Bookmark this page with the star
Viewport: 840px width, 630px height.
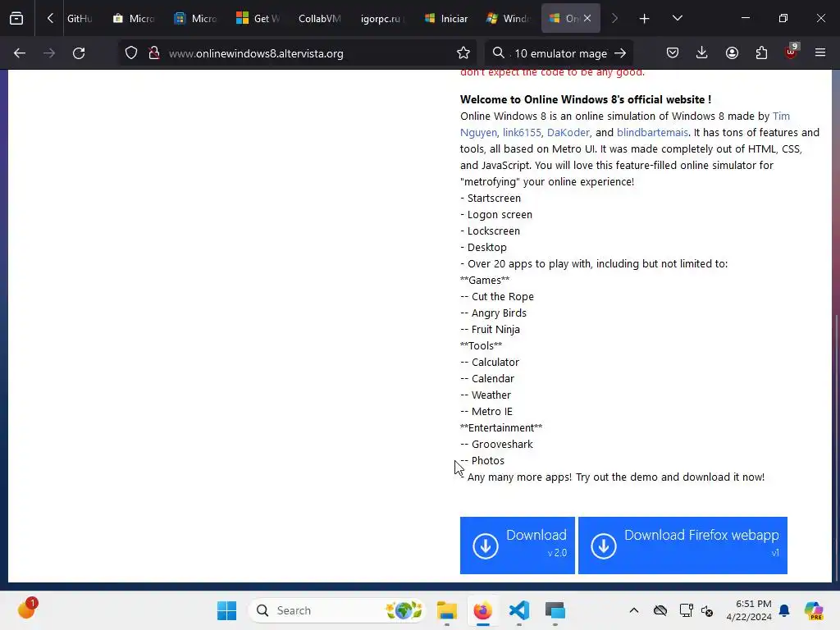[x=463, y=53]
